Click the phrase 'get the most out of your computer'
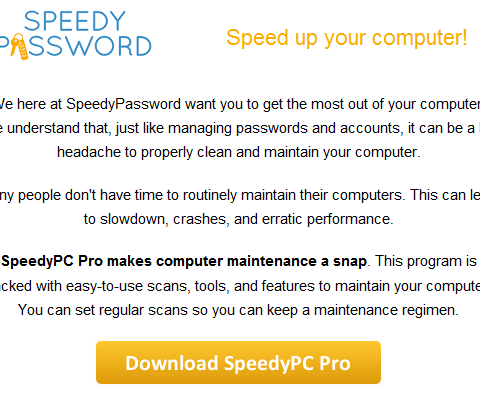This screenshot has height=396, width=480. [371, 104]
